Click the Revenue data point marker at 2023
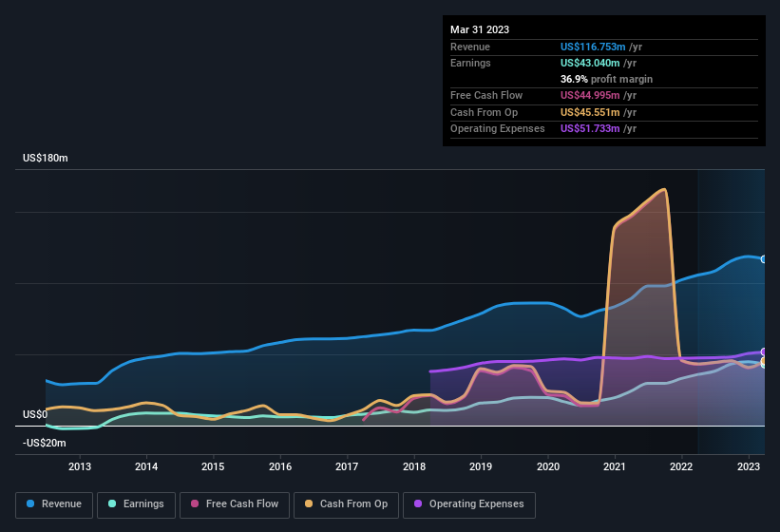 (764, 259)
